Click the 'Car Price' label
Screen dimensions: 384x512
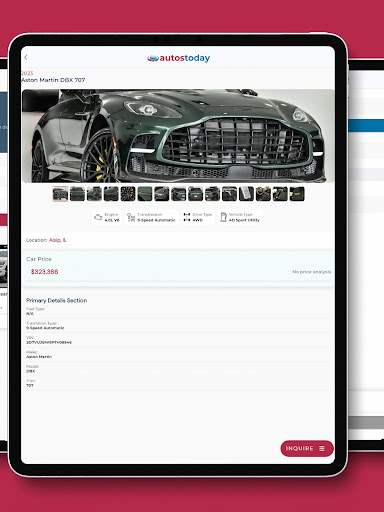pyautogui.click(x=39, y=259)
